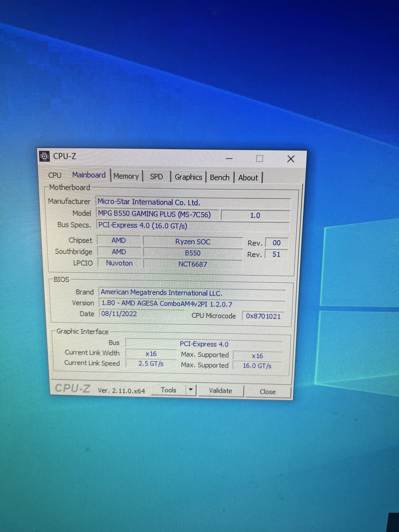Click the version text Ver. 2.11.0.x64
This screenshot has height=532, width=399.
122,391
